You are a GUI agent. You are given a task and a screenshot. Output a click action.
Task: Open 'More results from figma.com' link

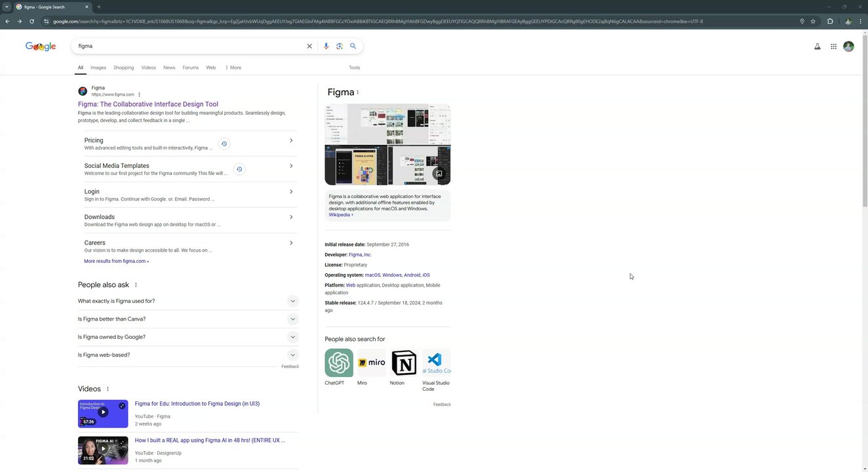click(117, 261)
